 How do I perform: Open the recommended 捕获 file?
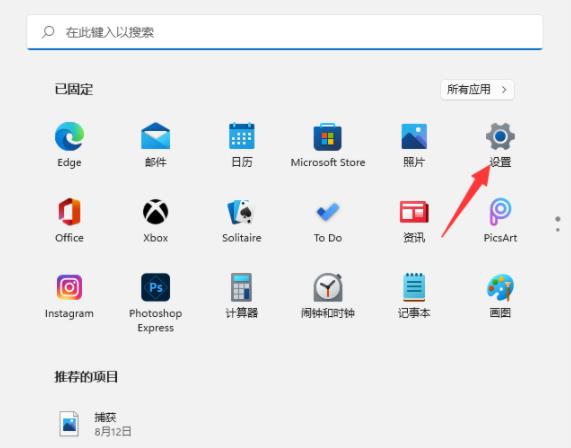[95, 424]
